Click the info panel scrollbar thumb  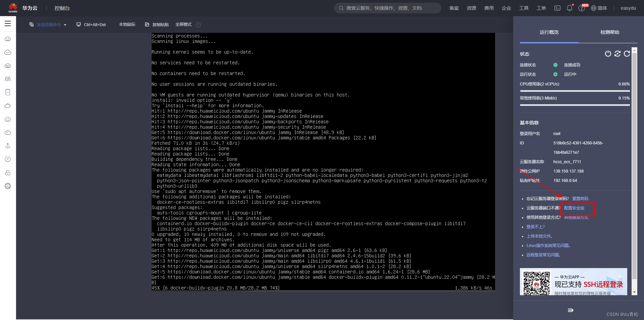[634, 166]
